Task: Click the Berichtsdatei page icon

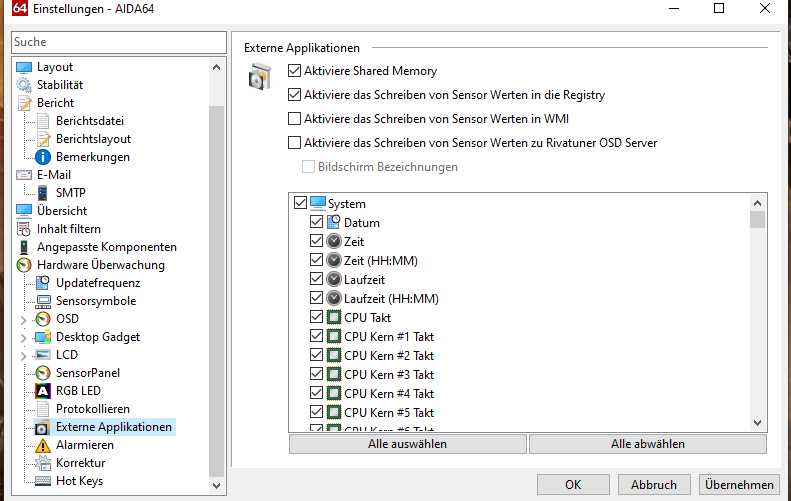Action: point(43,121)
